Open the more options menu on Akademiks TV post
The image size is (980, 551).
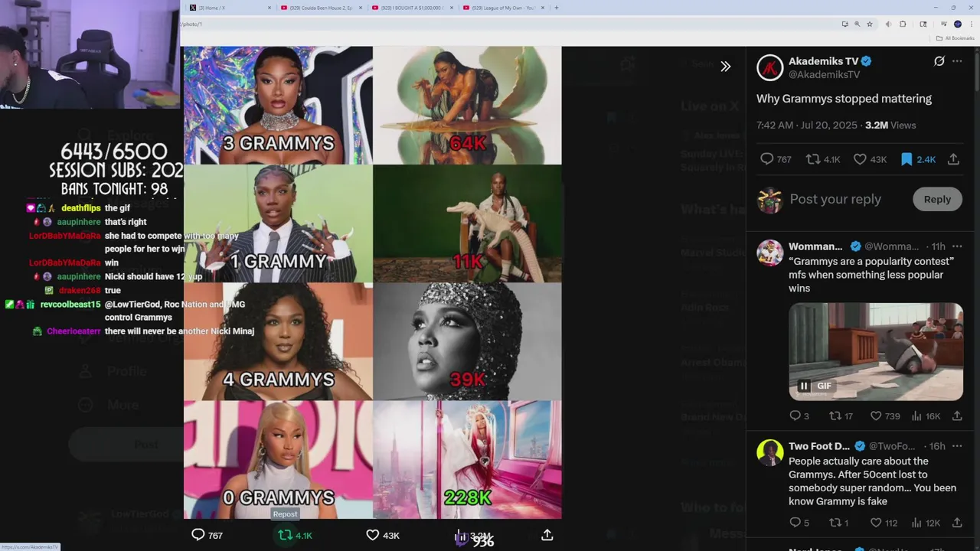[x=957, y=61]
